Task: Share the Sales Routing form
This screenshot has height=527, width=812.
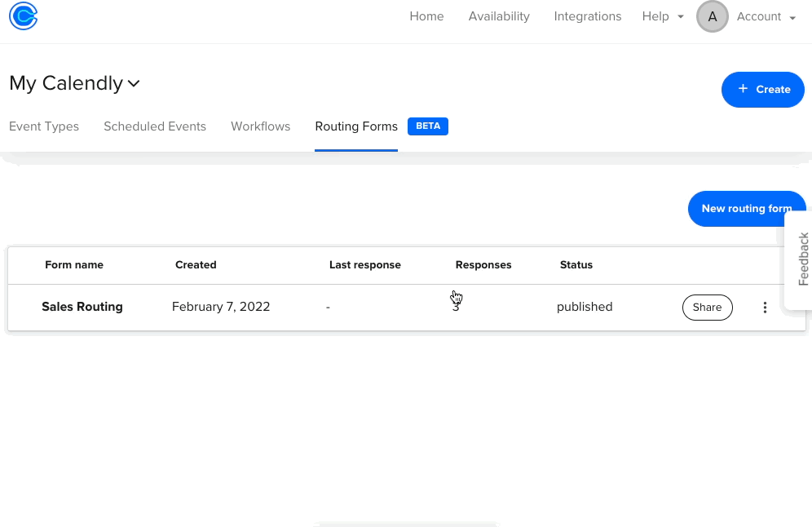Action: coord(708,308)
